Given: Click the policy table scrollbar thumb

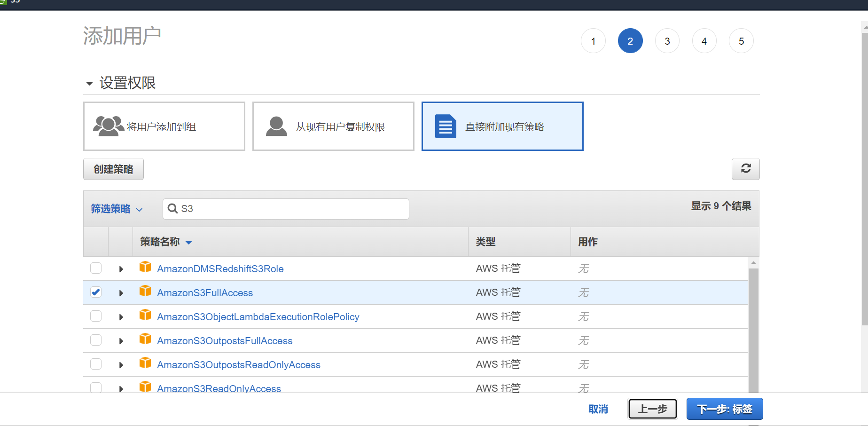Looking at the screenshot, I should 753,330.
